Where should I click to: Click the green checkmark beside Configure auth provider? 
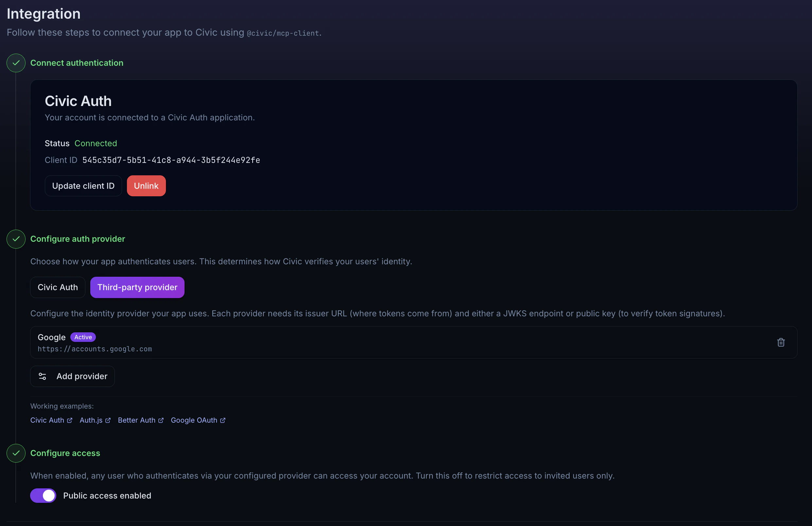click(16, 239)
